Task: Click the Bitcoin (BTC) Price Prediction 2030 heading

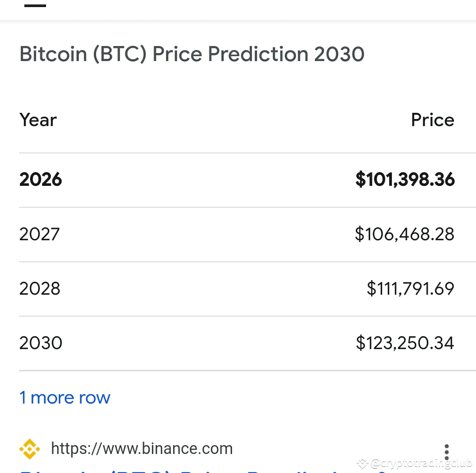Action: click(x=192, y=54)
